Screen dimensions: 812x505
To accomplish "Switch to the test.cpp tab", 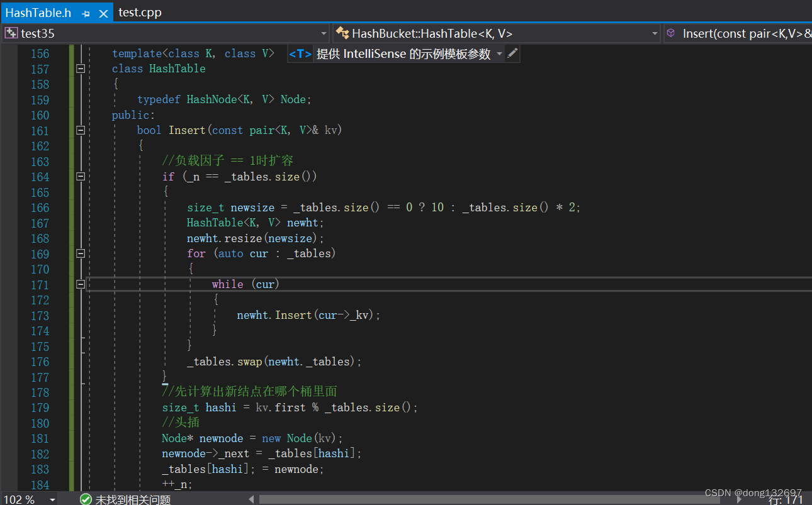I will tap(140, 12).
